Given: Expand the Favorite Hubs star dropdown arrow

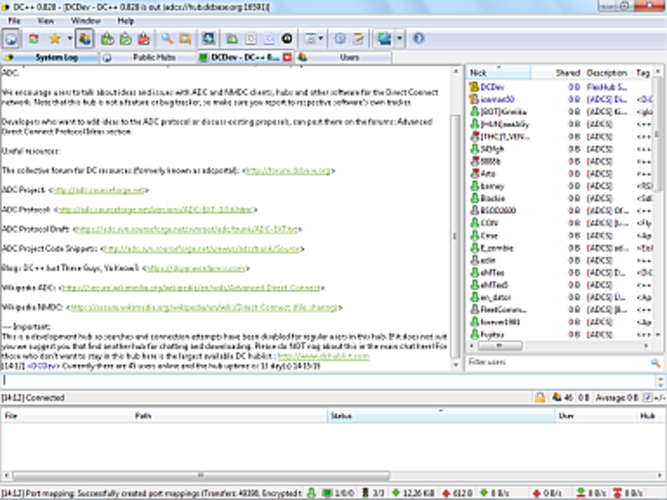Looking at the screenshot, I should tap(69, 39).
